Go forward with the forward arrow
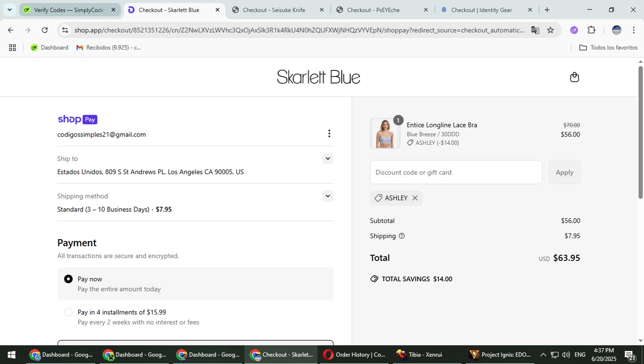644x364 pixels. coord(27,30)
